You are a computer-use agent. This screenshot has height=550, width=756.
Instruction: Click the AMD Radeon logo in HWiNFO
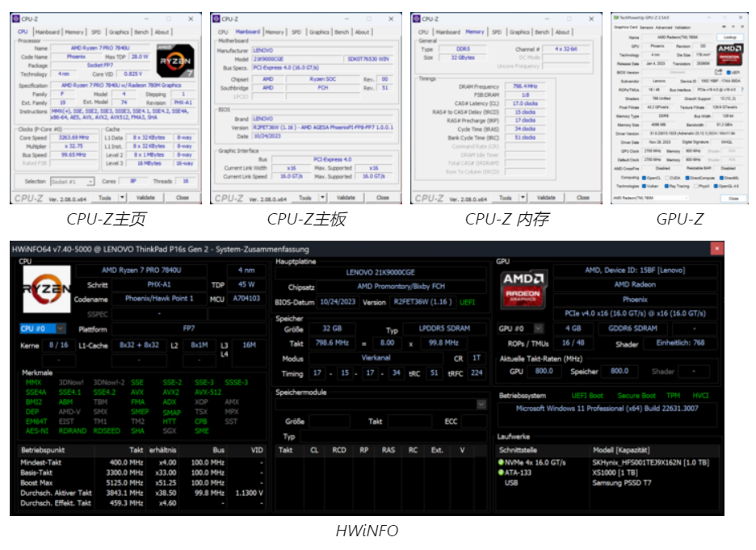coord(523,289)
